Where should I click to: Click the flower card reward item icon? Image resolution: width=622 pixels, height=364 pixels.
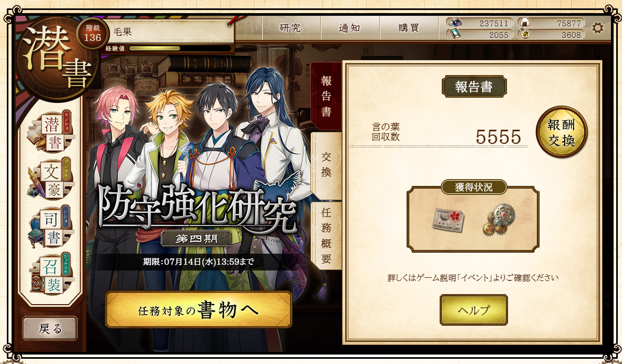pyautogui.click(x=448, y=219)
